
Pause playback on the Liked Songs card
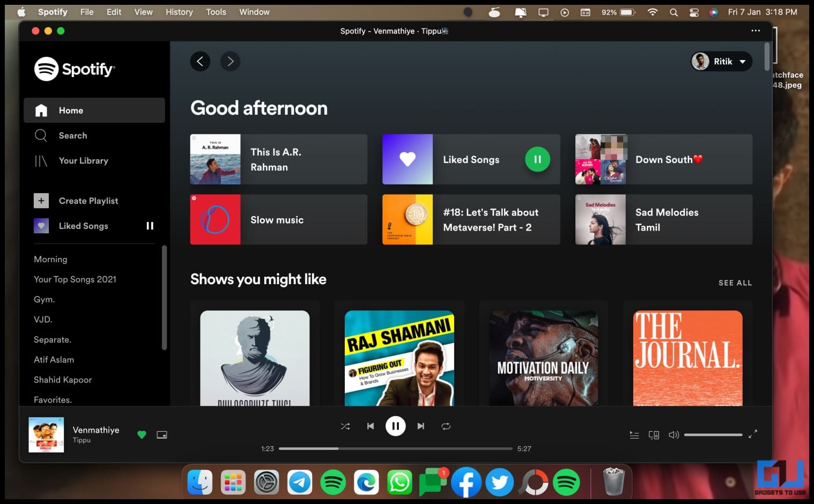tap(537, 159)
